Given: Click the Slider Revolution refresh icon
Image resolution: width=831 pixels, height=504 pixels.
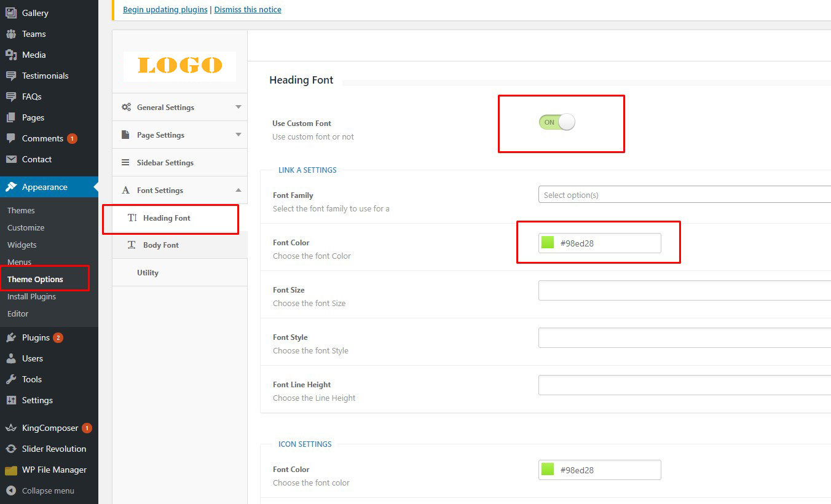Looking at the screenshot, I should pos(11,449).
